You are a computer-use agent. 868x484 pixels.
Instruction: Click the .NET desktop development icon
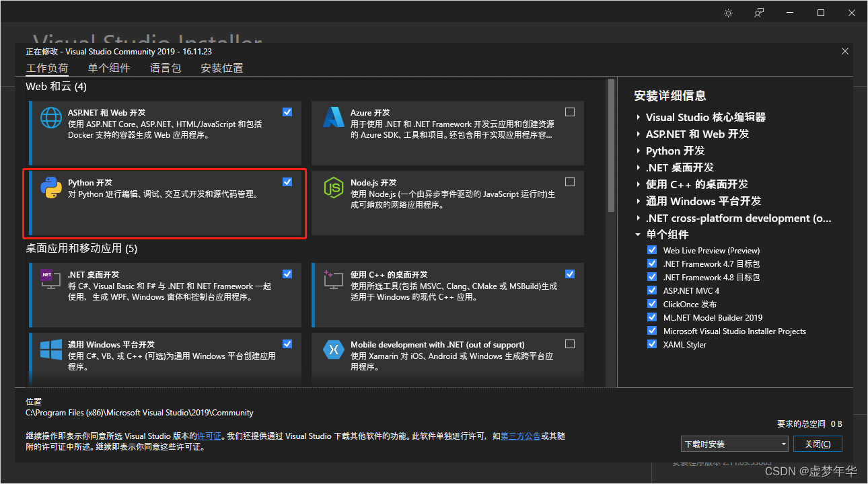[x=51, y=280]
